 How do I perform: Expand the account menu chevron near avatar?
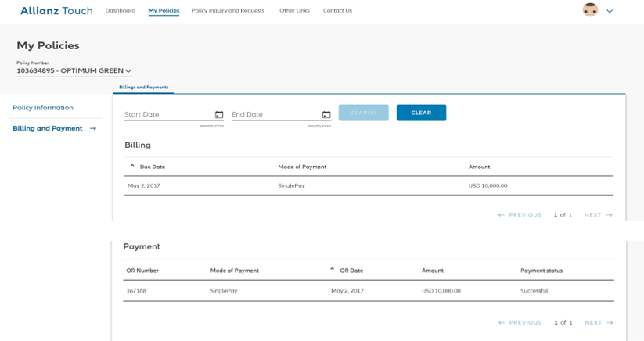tap(610, 11)
